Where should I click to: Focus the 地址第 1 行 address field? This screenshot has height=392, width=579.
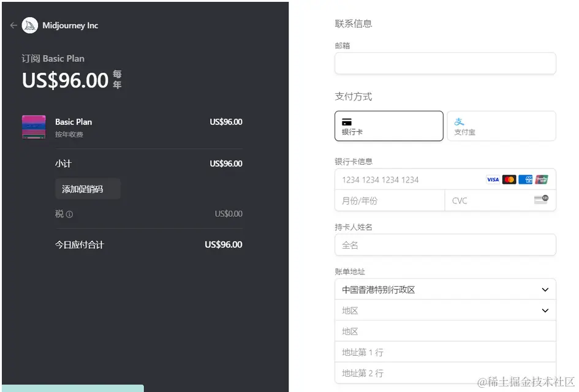pyautogui.click(x=445, y=352)
